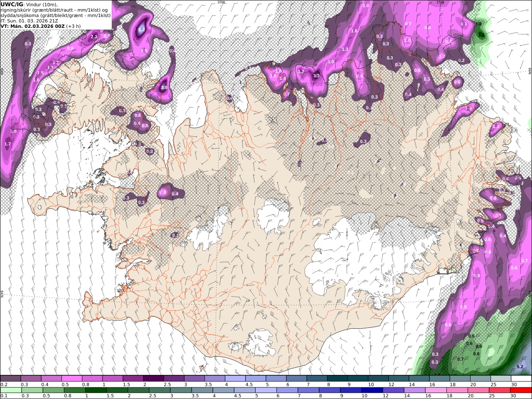Pick the snow scale swatch between 1 and 1.5
This screenshot has width=532, height=399.
pos(112,379)
